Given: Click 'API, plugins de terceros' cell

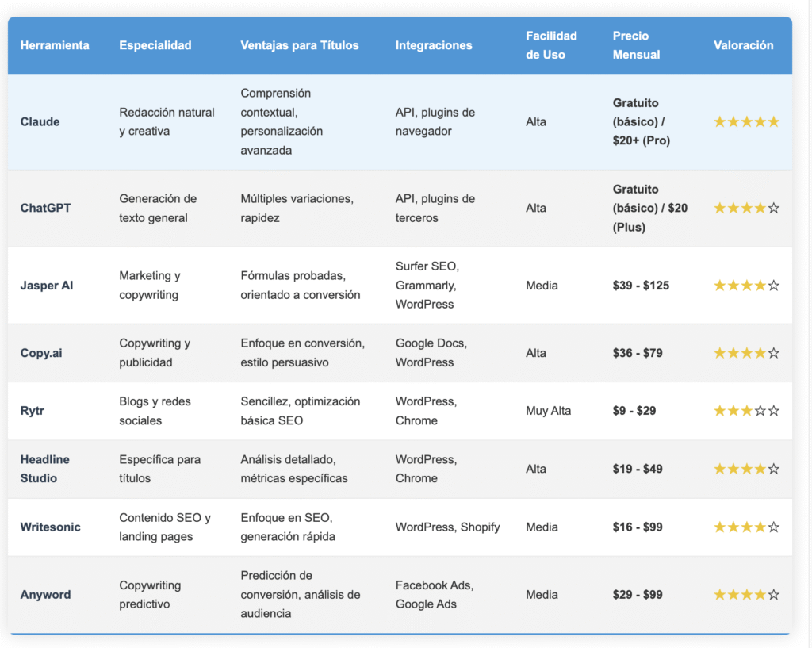Looking at the screenshot, I should click(435, 209).
